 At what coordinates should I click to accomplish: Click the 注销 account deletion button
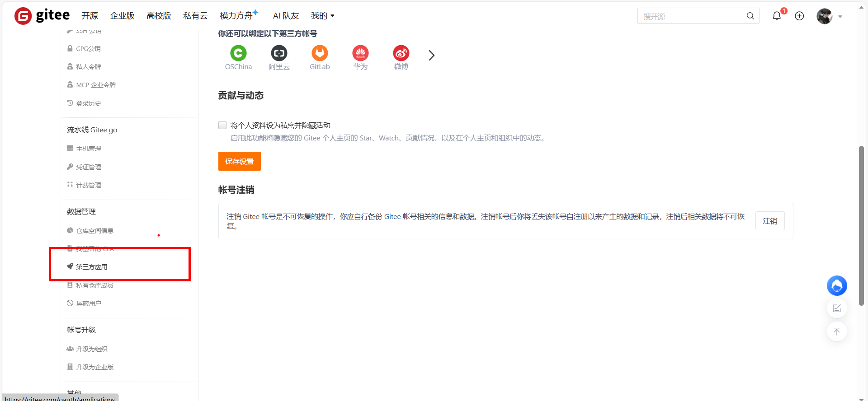click(769, 221)
